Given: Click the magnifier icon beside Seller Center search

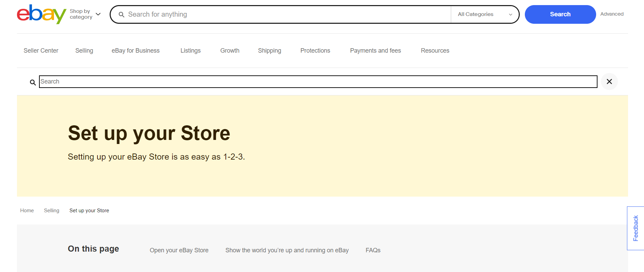Looking at the screenshot, I should click(x=33, y=83).
